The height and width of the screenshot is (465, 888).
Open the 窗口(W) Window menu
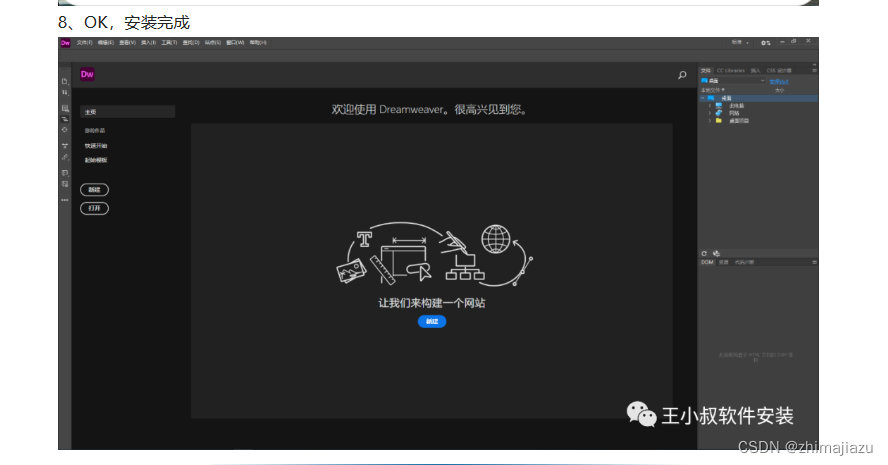coord(235,42)
